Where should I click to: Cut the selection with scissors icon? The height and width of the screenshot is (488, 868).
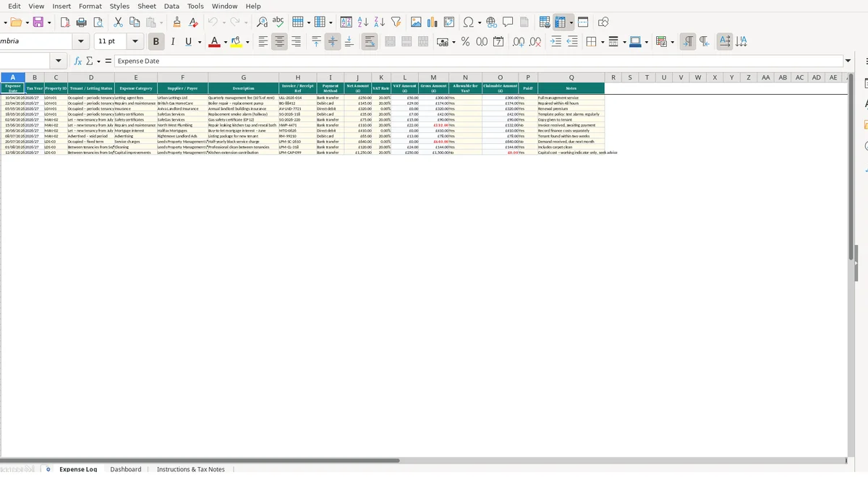118,22
